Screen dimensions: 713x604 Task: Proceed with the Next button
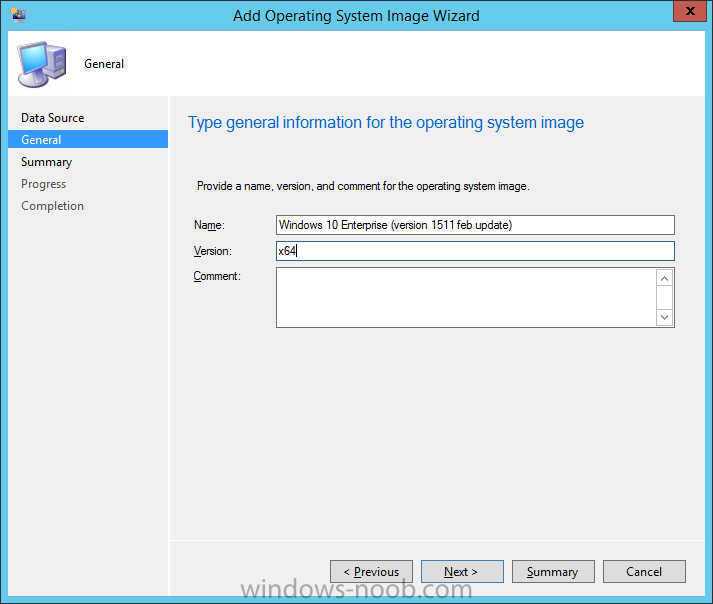click(x=462, y=571)
